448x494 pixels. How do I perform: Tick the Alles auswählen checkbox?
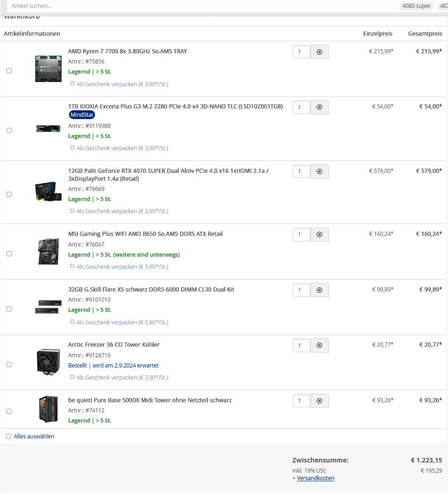8,437
